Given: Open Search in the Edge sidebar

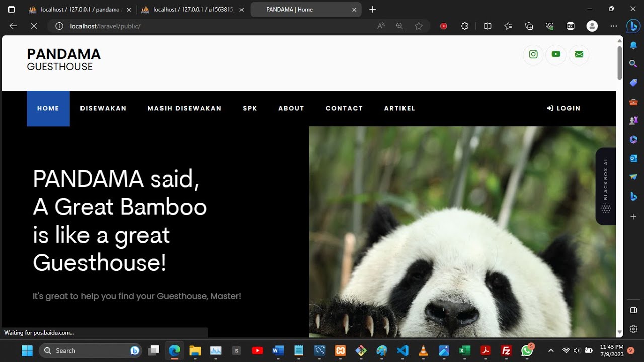Looking at the screenshot, I should (x=633, y=64).
